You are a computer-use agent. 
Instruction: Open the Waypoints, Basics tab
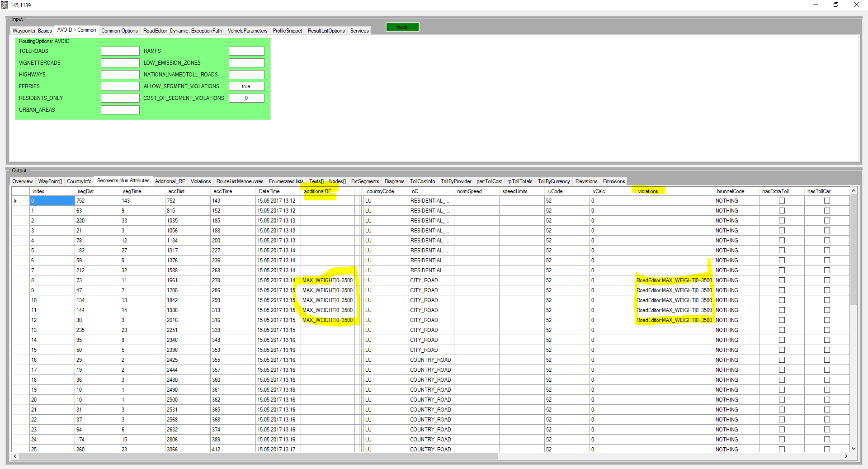32,31
